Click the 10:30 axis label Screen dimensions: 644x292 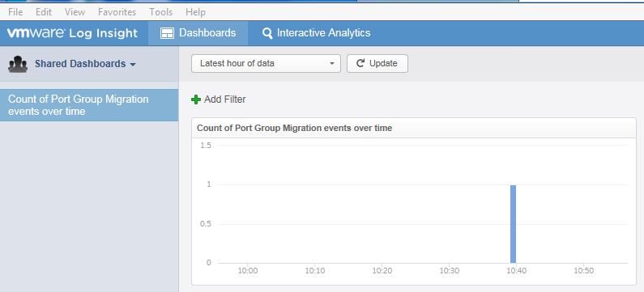(450, 271)
